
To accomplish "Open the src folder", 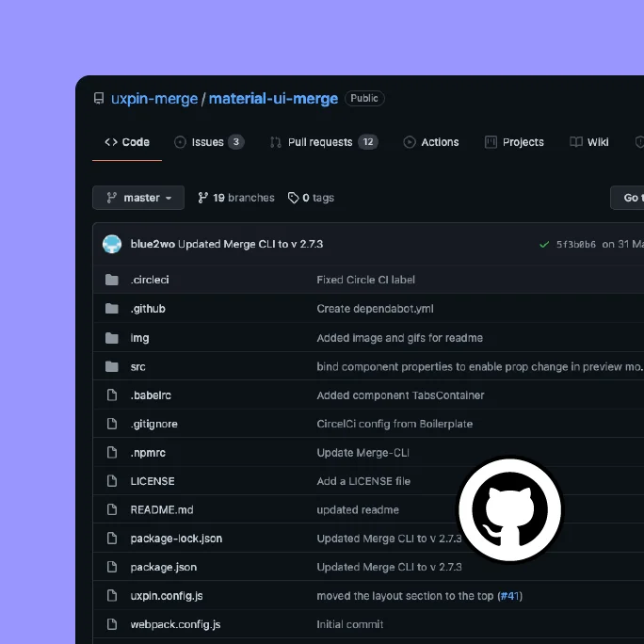I will coord(138,367).
